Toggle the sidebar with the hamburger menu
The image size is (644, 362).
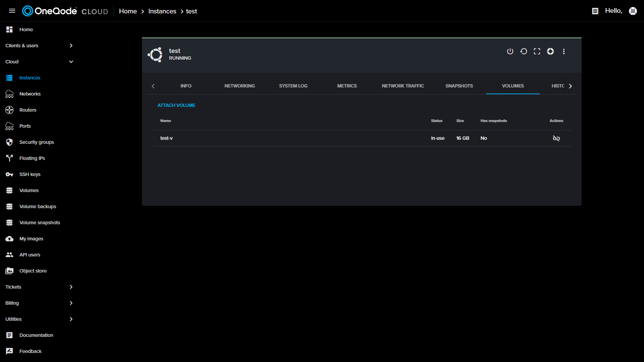tap(12, 11)
